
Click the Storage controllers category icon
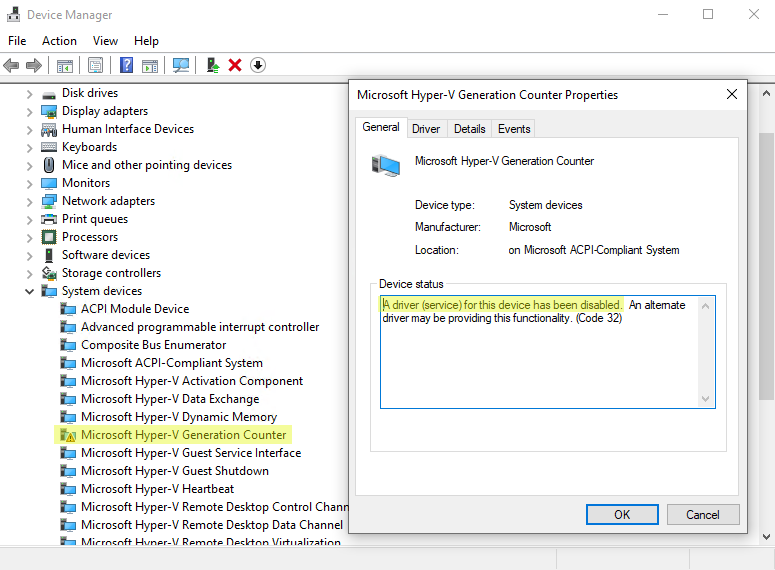point(49,273)
